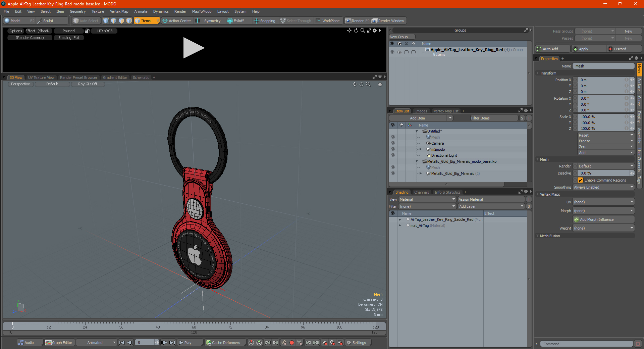Click the Render F9 button

pos(357,21)
